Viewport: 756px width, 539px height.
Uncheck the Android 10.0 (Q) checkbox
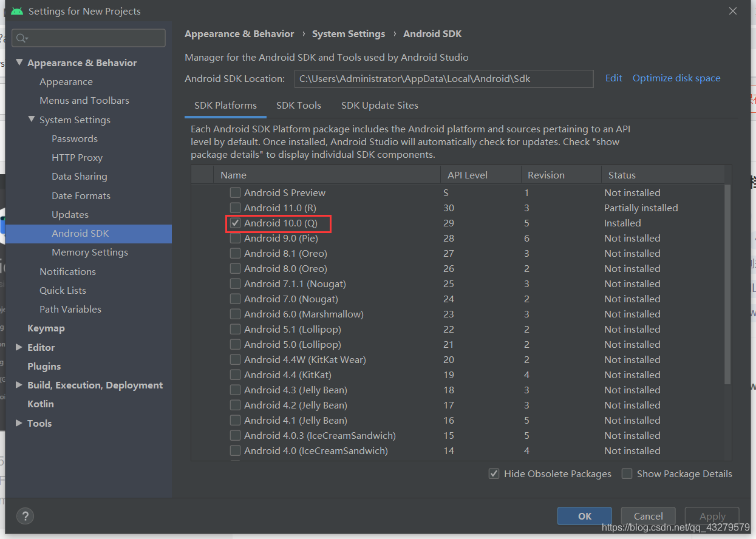235,223
